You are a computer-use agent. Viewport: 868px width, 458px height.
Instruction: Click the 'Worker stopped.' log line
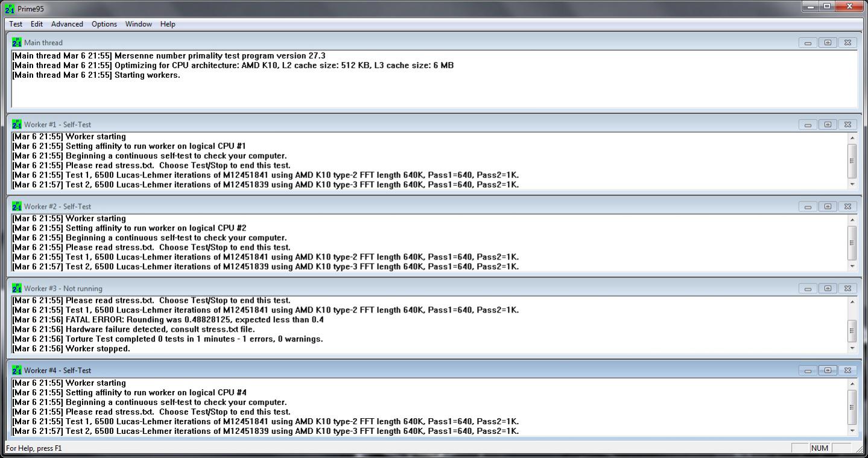(71, 349)
